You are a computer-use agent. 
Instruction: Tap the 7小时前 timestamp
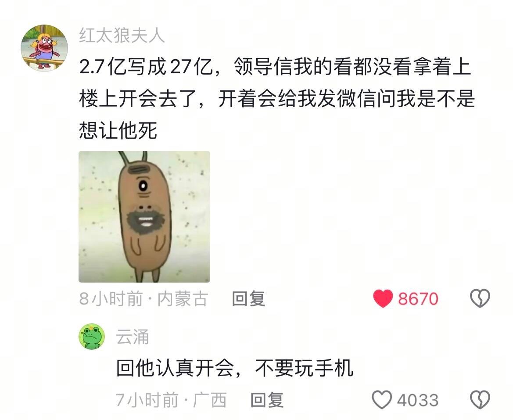(147, 400)
